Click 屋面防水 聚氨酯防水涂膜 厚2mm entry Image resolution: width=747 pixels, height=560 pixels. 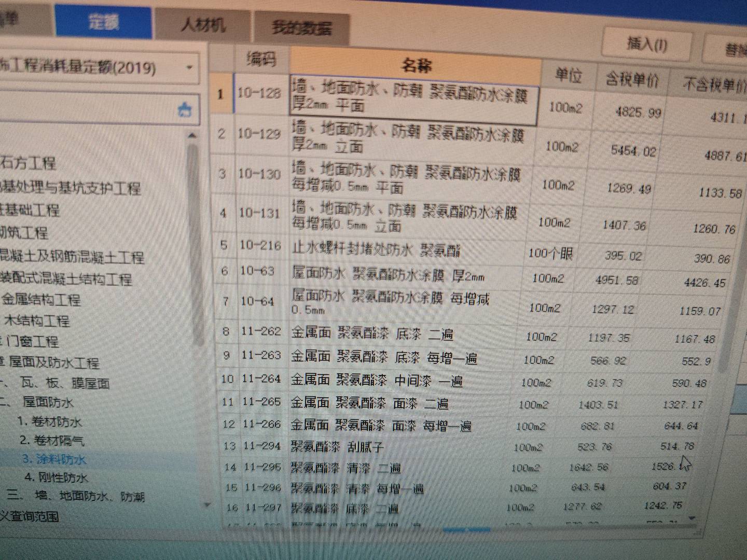tap(388, 275)
